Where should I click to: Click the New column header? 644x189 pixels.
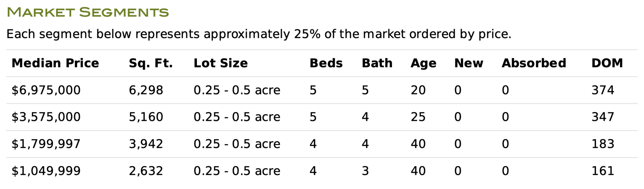pyautogui.click(x=469, y=63)
